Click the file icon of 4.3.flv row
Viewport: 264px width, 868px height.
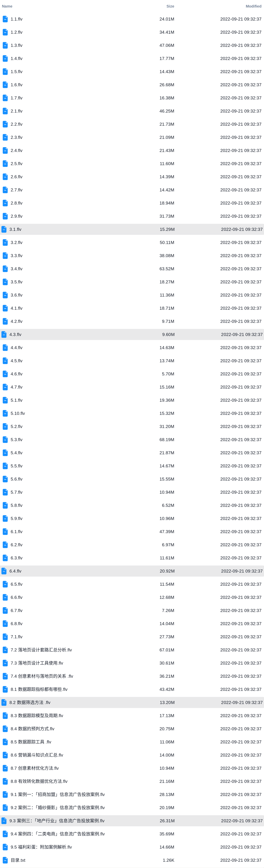[x=4, y=335]
